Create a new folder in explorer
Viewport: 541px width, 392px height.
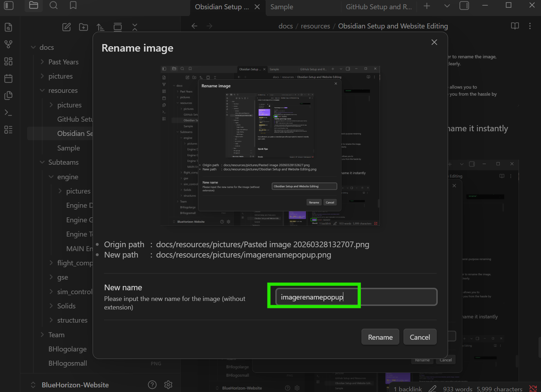coord(84,27)
